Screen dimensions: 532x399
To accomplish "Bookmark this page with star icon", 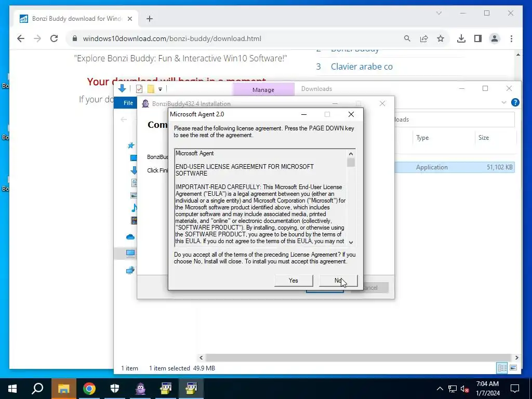I will coord(441,38).
